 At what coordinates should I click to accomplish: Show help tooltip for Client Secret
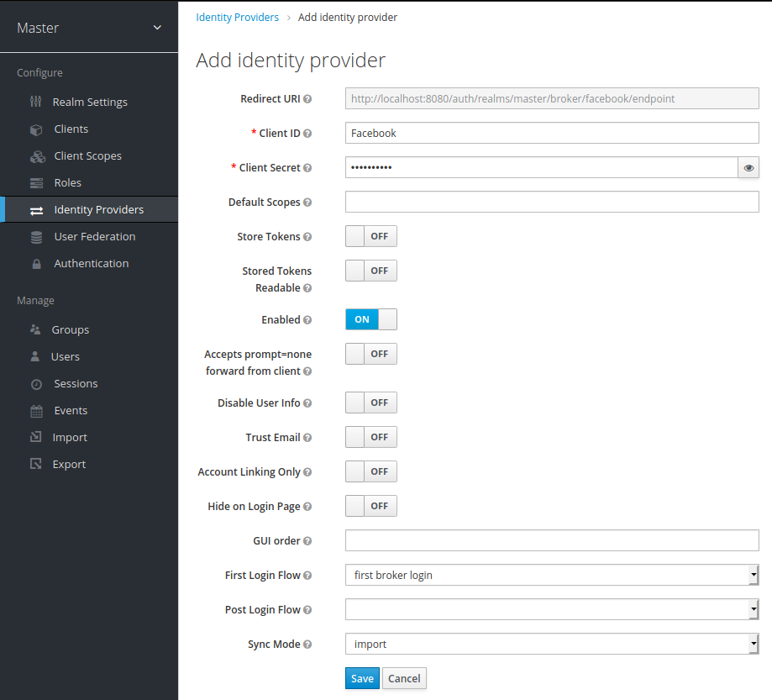tap(307, 168)
